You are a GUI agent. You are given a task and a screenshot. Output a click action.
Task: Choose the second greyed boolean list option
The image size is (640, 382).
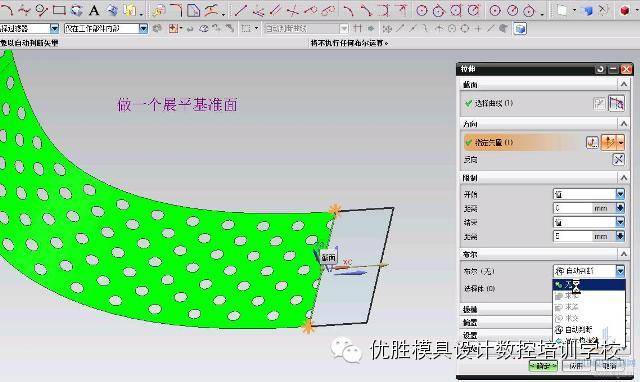click(x=589, y=307)
